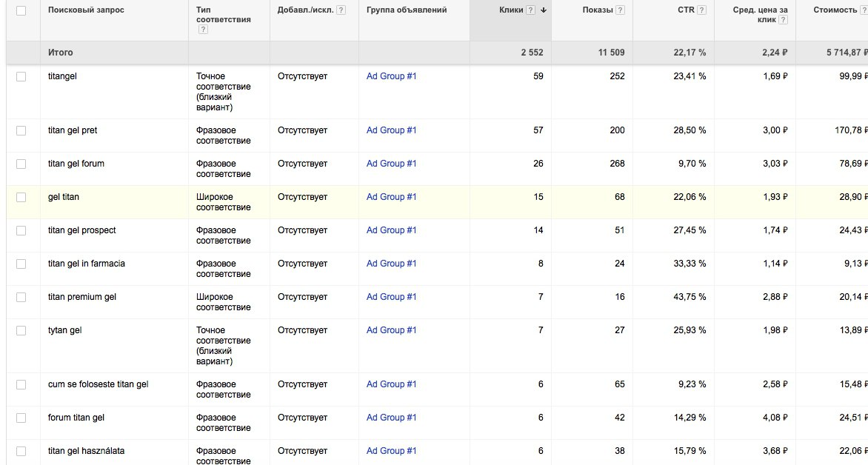Open help icon under Сред. цена за клик
The width and height of the screenshot is (868, 465).
(783, 20)
